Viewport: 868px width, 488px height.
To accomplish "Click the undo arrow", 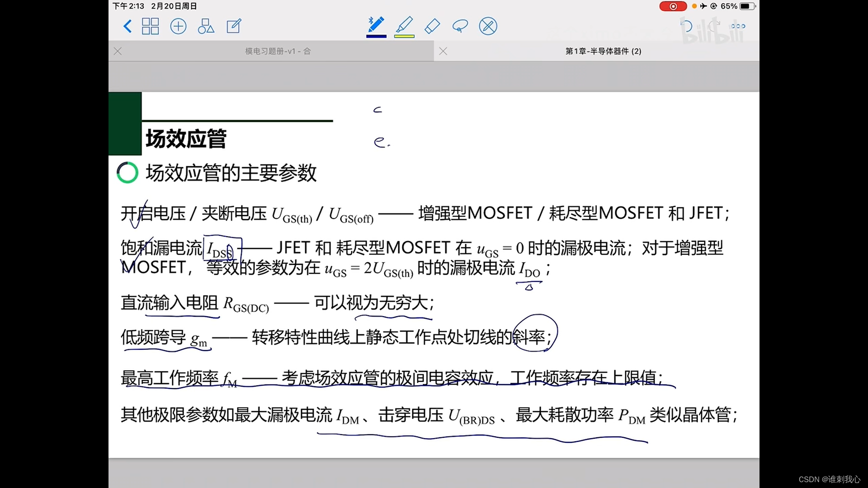I will (686, 26).
